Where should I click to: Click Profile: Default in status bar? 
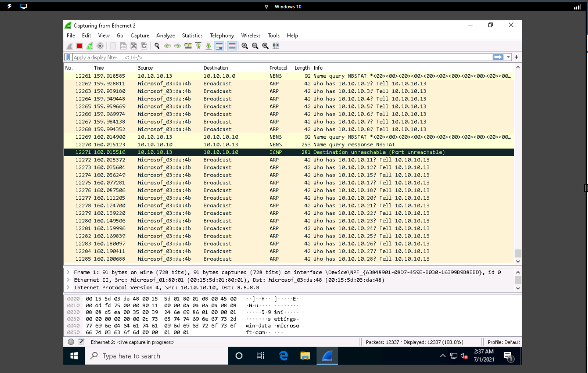pos(504,342)
